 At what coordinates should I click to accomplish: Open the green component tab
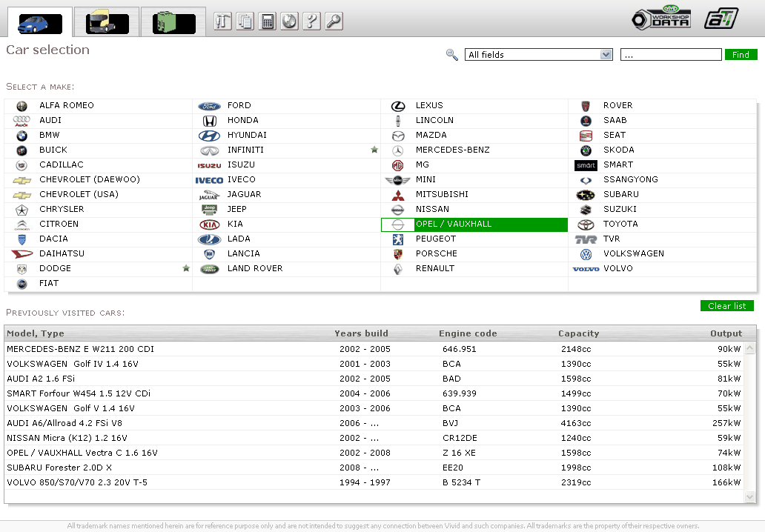(x=173, y=22)
